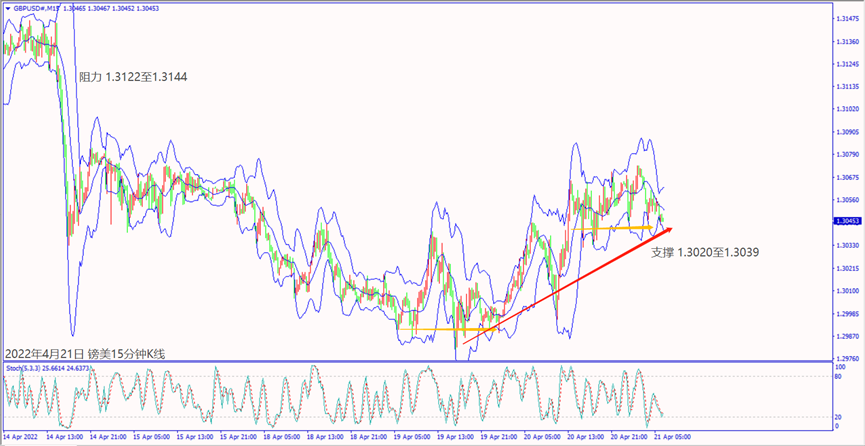Select the lower-left orange horizontal support line

(440, 329)
